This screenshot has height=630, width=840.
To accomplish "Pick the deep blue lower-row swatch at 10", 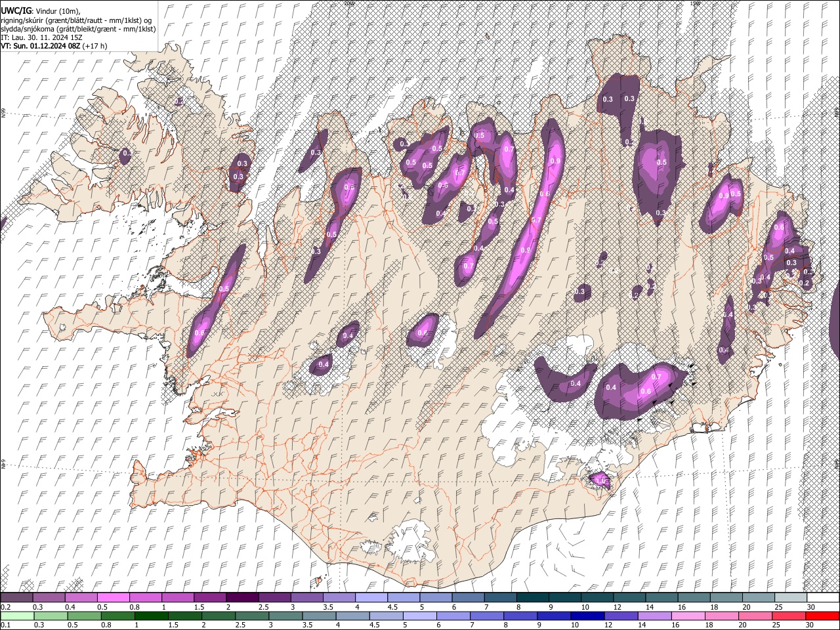I will coord(588,616).
